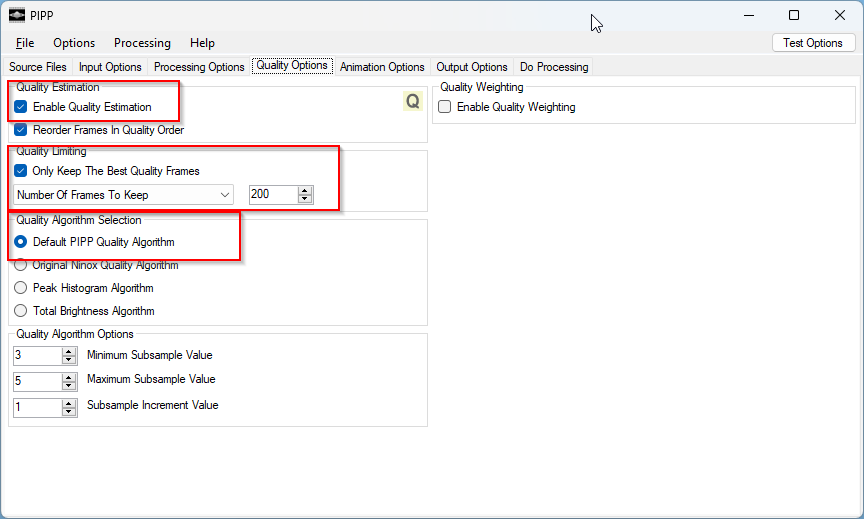Click the PIPP application icon in title bar
This screenshot has height=519, width=864.
[17, 15]
